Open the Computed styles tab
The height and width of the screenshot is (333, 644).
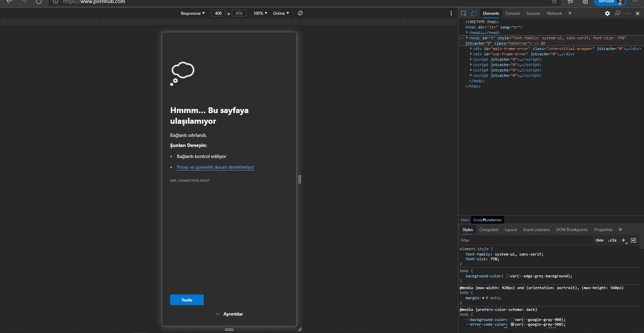(x=489, y=230)
